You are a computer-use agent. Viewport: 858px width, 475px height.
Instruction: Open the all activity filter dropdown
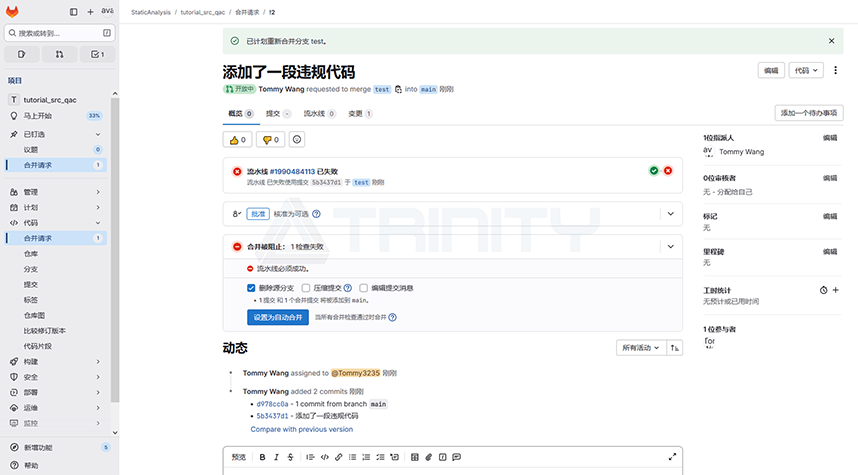640,348
